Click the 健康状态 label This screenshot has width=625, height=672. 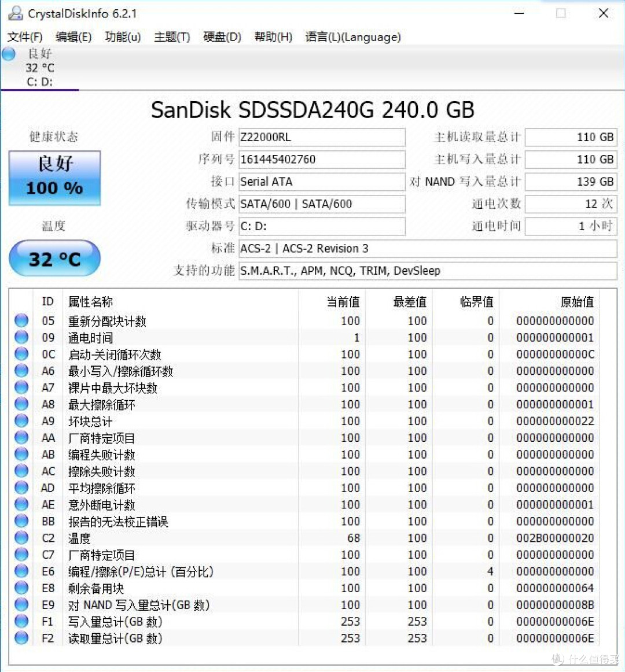(54, 136)
